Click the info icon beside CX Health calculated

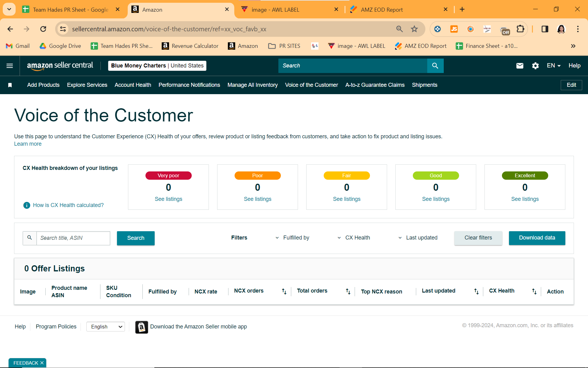27,205
